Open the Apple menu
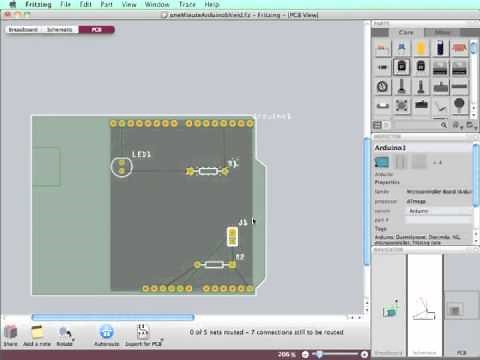Viewport: 480px width, 360px height. pos(12,4)
